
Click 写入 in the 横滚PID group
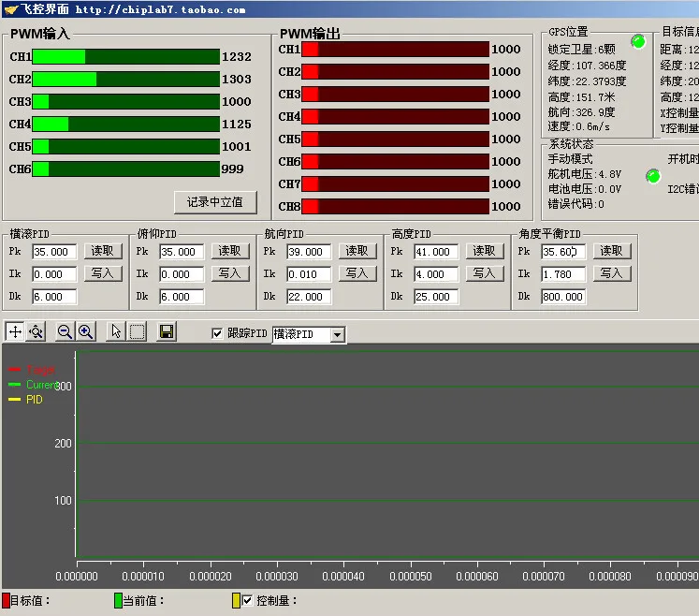103,273
